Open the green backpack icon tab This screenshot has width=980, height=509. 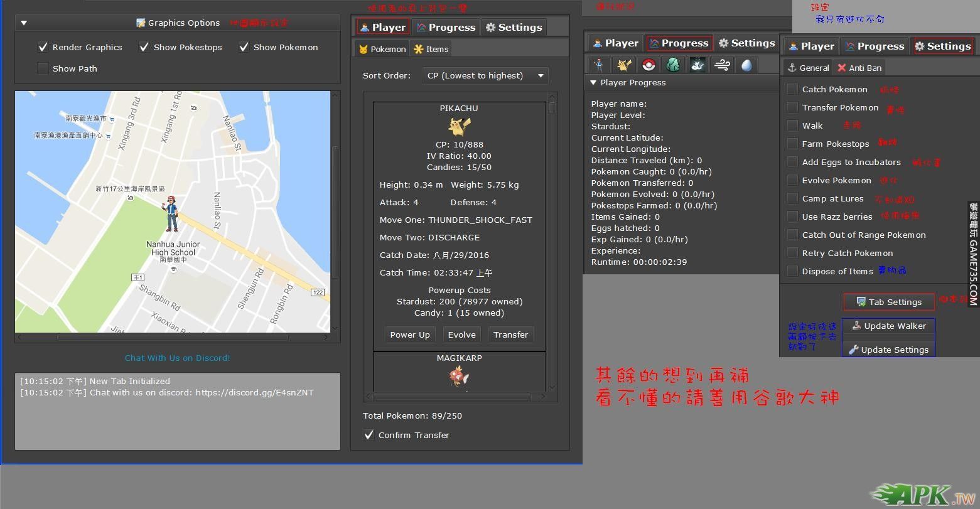click(x=673, y=65)
